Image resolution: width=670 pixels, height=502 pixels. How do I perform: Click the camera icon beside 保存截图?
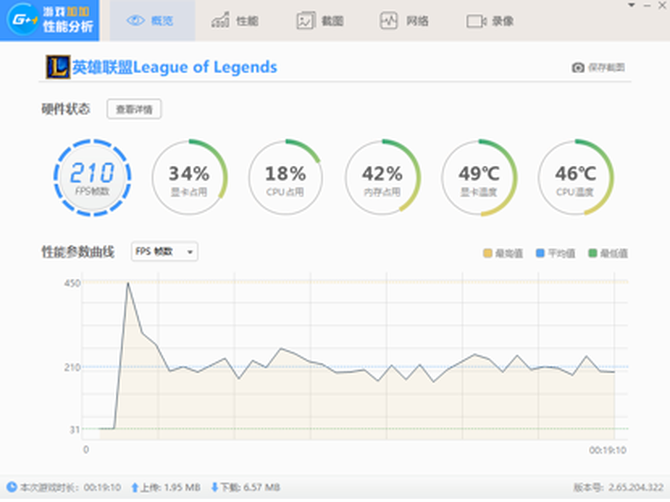pos(578,68)
